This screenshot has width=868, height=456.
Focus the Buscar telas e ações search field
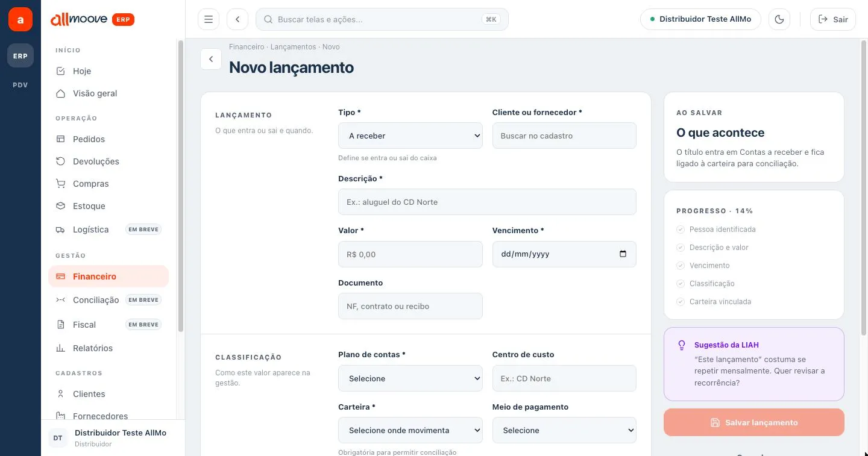382,19
